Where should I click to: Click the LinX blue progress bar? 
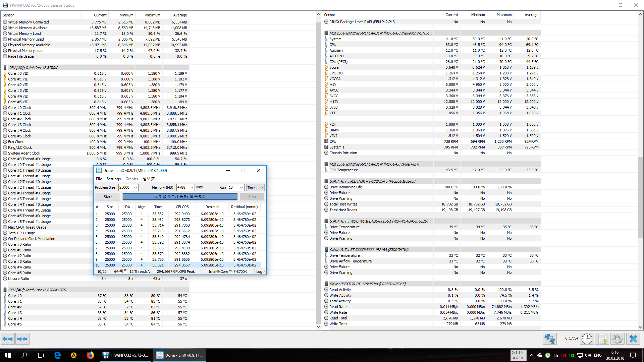coord(180,197)
